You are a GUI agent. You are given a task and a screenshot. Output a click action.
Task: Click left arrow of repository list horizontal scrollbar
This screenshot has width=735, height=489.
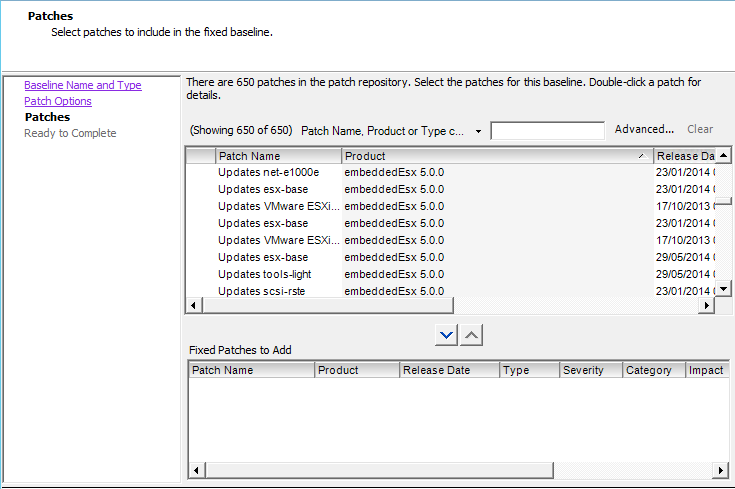click(x=194, y=305)
